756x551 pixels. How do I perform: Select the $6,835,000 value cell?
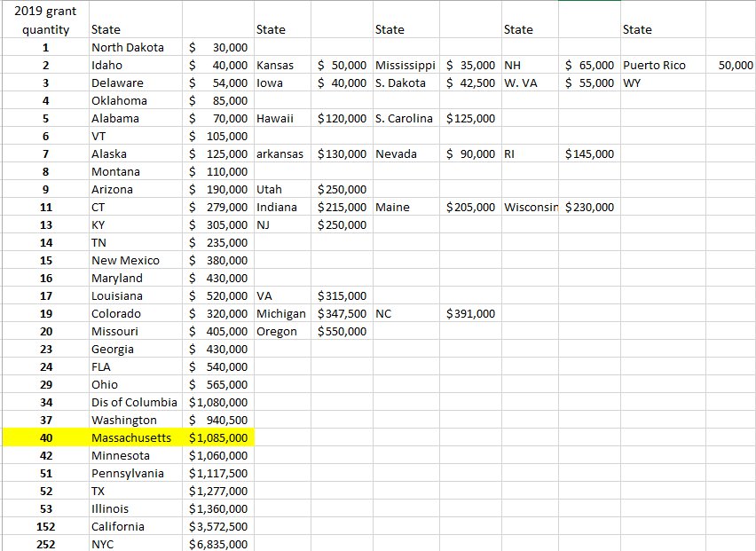(x=218, y=544)
